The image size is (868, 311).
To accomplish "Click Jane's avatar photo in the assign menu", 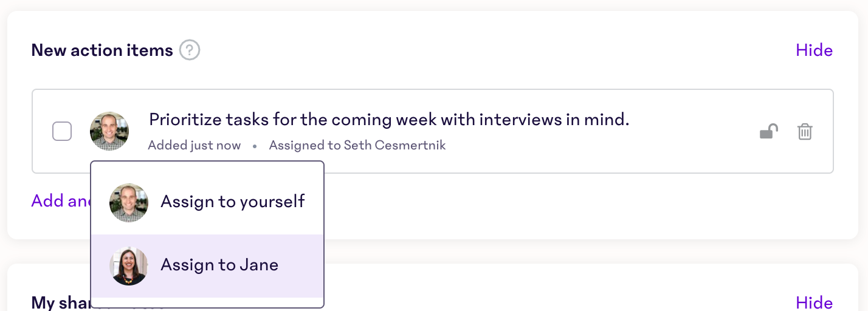I will coord(129,266).
